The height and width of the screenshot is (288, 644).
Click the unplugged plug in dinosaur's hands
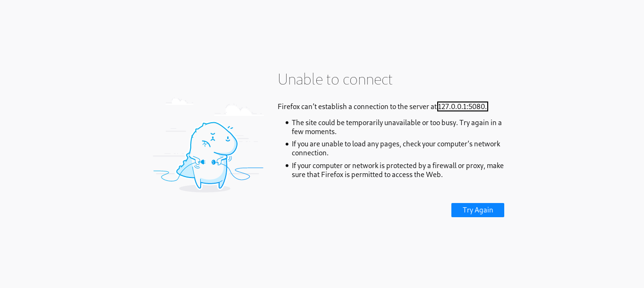[203, 162]
